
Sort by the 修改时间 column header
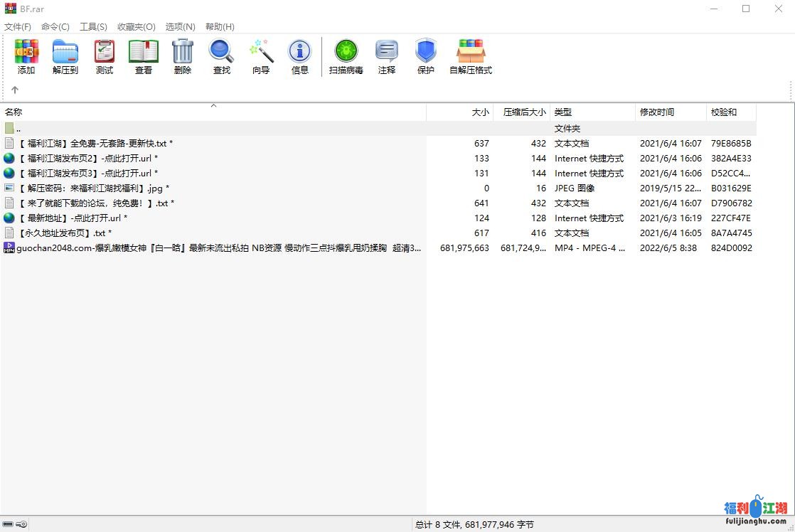657,112
